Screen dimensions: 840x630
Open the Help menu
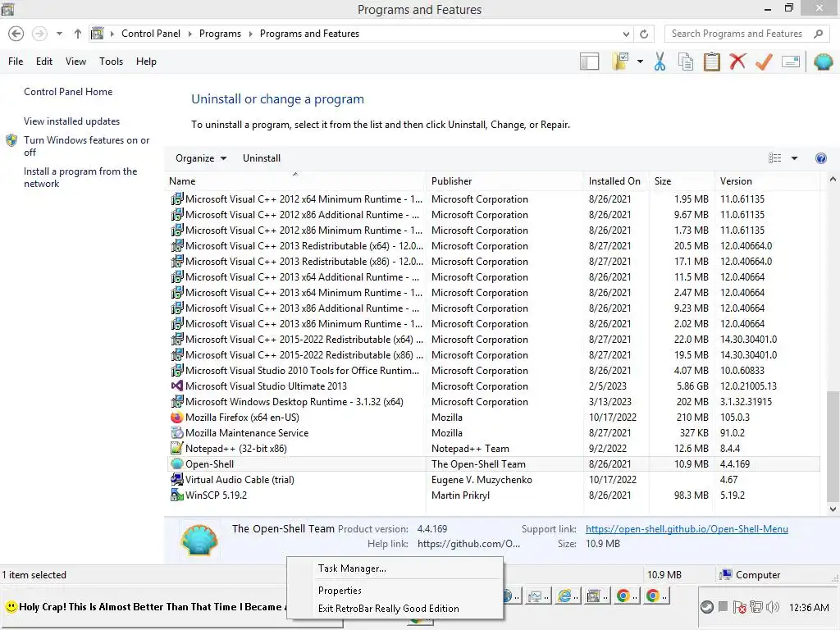(146, 62)
